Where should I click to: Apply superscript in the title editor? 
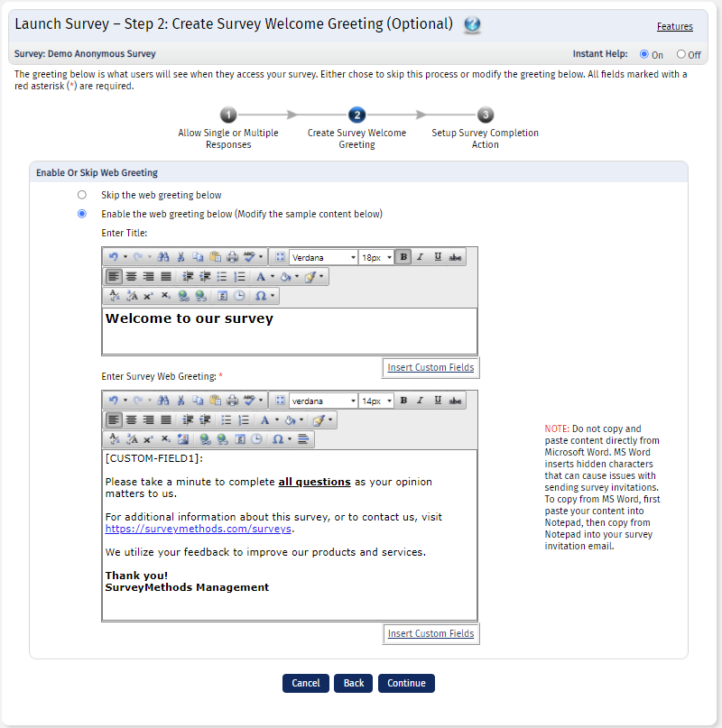click(148, 296)
